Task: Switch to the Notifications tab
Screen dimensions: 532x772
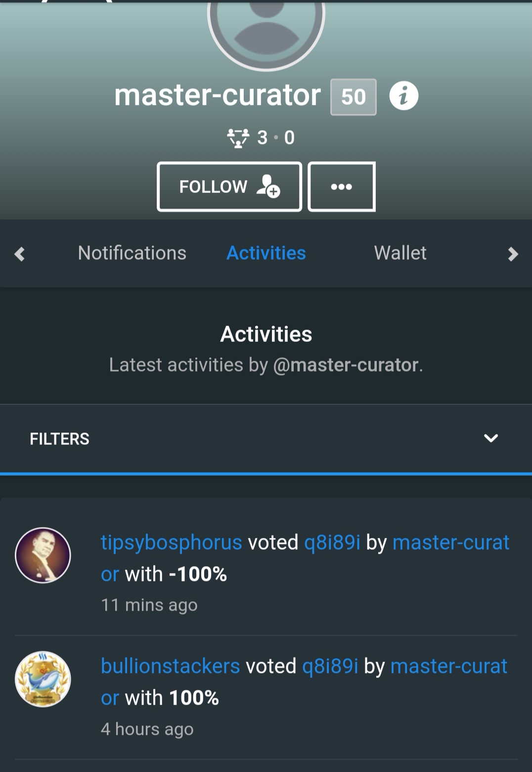Action: [132, 253]
